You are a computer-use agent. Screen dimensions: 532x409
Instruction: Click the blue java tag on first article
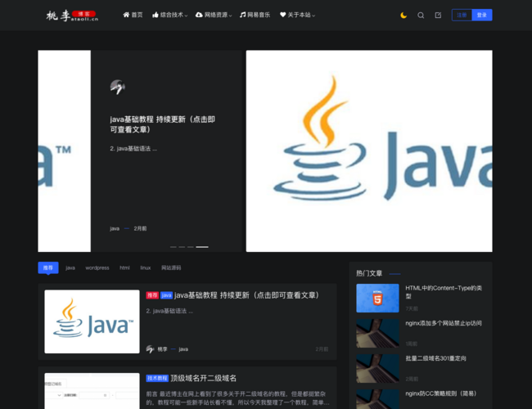pos(166,295)
